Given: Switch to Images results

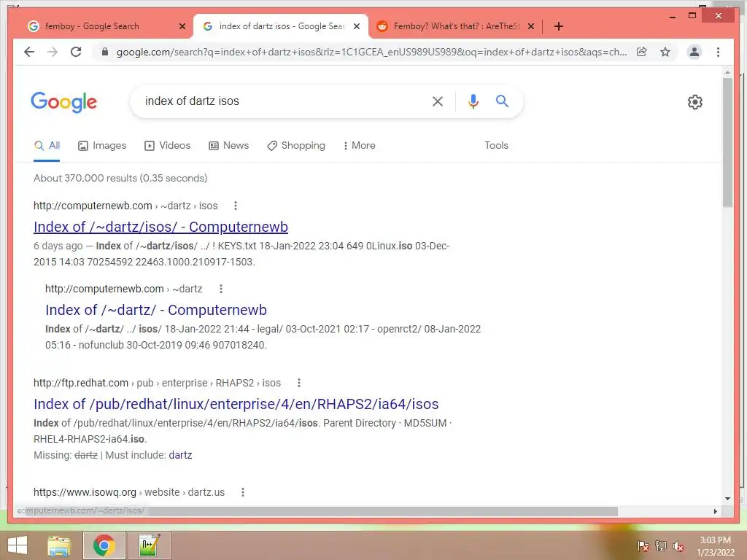Looking at the screenshot, I should tap(102, 146).
